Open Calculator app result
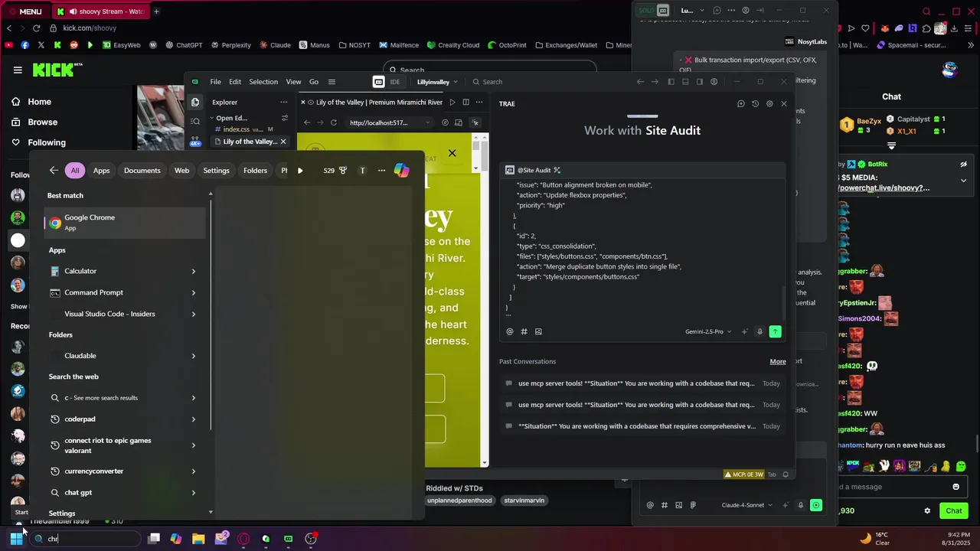The height and width of the screenshot is (551, 980). (x=115, y=271)
